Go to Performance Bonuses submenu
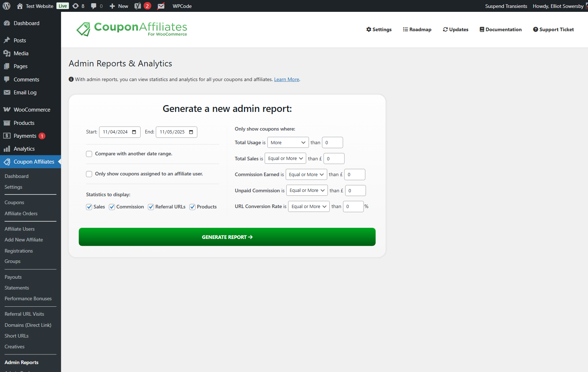588x372 pixels. (28, 298)
